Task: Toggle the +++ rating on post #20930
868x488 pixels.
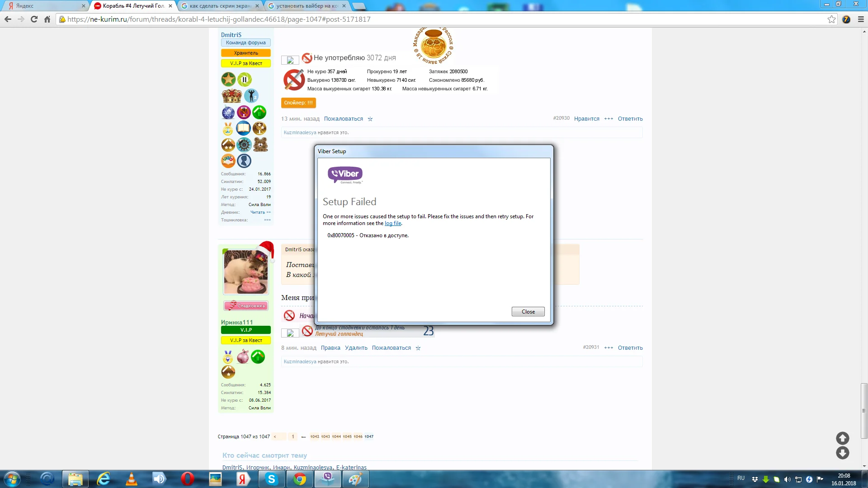Action: tap(609, 119)
